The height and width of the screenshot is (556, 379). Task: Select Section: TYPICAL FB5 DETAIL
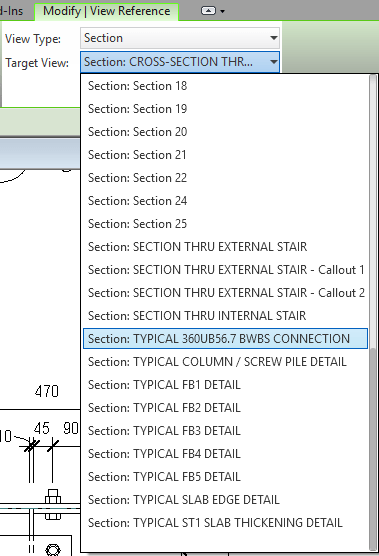225,477
